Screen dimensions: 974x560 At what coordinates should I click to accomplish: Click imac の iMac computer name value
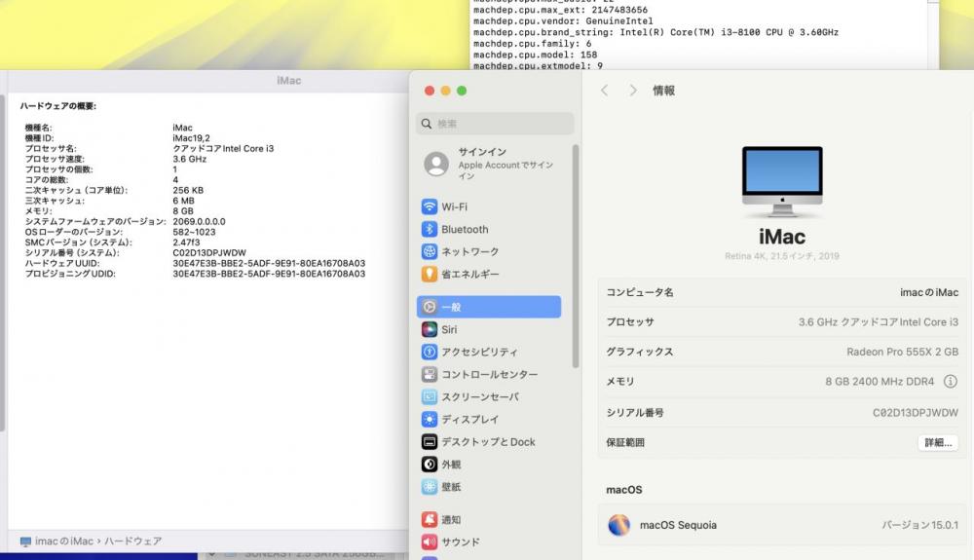(928, 292)
